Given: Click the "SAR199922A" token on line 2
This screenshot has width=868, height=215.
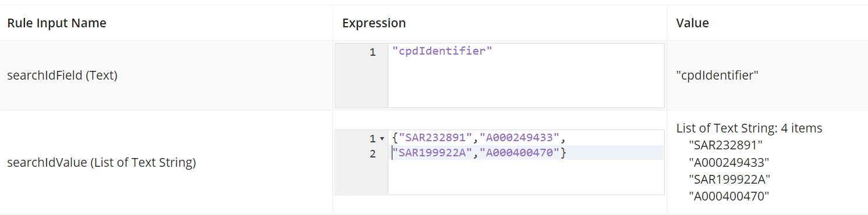Looking at the screenshot, I should (x=433, y=153).
